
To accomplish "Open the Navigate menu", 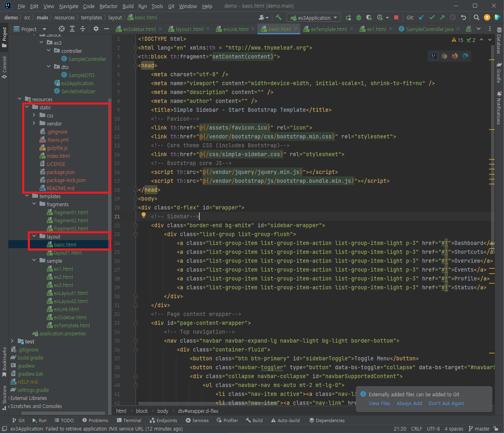I will point(69,6).
